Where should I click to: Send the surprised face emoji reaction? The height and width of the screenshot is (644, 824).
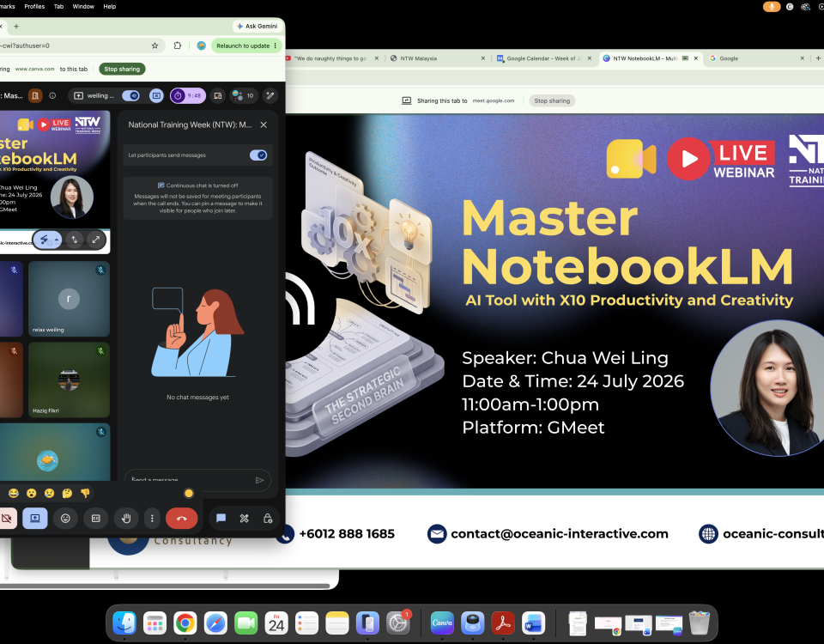[32, 493]
